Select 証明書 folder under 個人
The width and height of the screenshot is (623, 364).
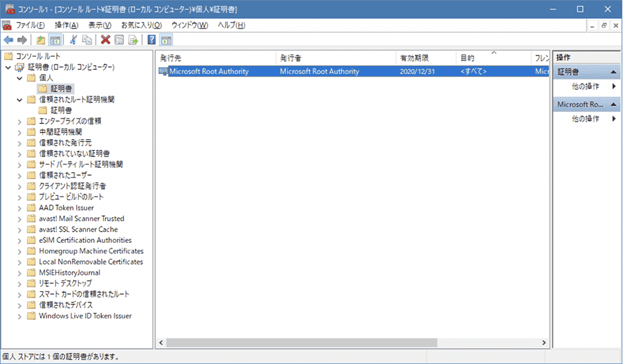(x=55, y=89)
